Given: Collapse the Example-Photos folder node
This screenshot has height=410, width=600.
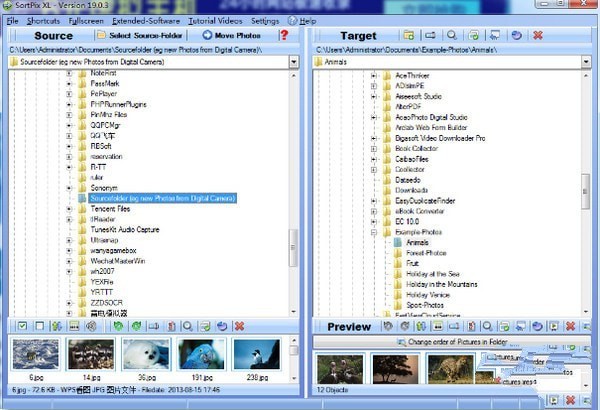Looking at the screenshot, I should click(x=374, y=232).
